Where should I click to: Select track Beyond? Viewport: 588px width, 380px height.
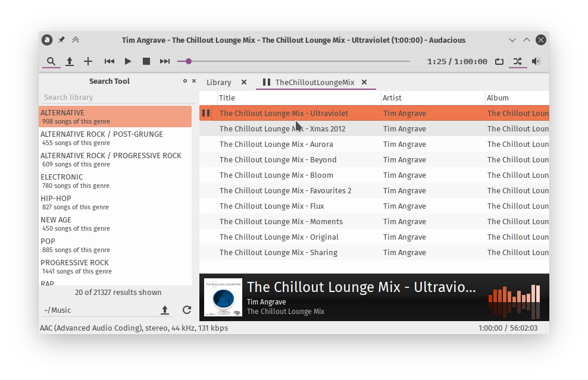(374, 159)
